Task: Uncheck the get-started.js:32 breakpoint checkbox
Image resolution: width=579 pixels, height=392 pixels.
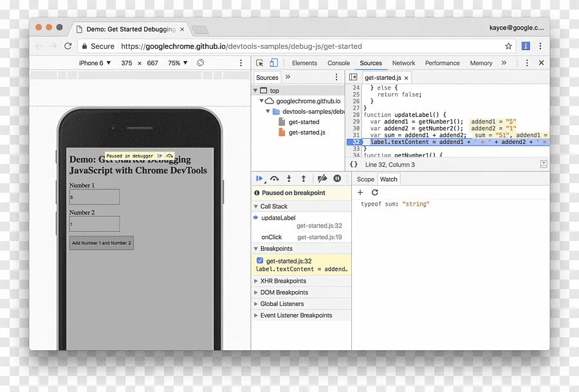Action: [260, 260]
